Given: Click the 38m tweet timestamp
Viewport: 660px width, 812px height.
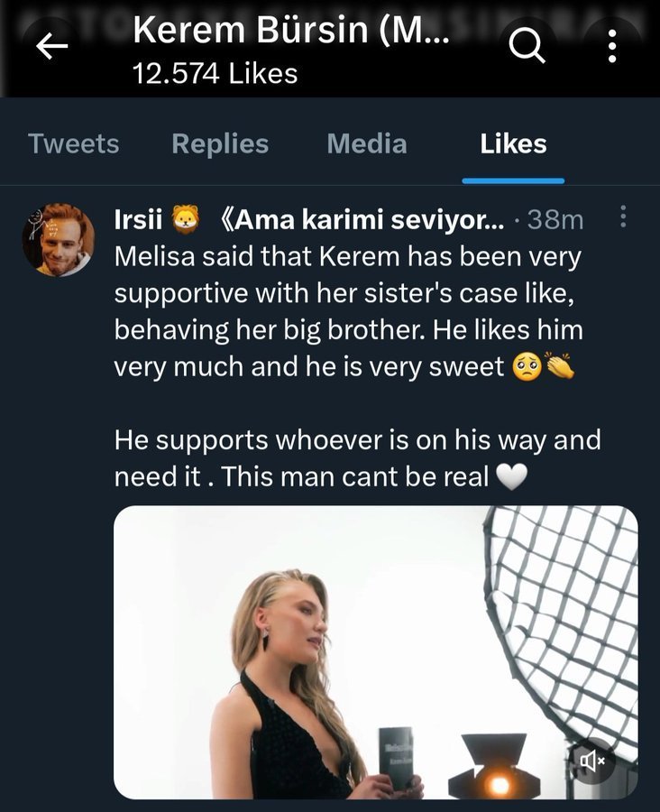Looking at the screenshot, I should point(555,219).
